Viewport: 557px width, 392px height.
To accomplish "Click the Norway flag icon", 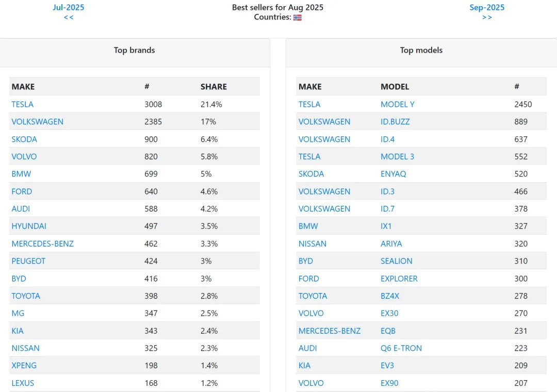I will pos(298,18).
